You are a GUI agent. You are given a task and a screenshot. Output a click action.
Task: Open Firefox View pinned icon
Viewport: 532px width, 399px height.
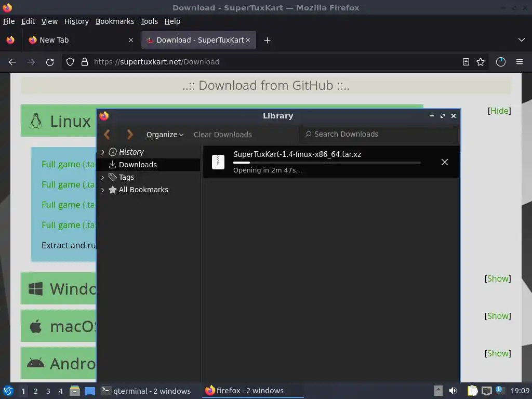(x=10, y=40)
